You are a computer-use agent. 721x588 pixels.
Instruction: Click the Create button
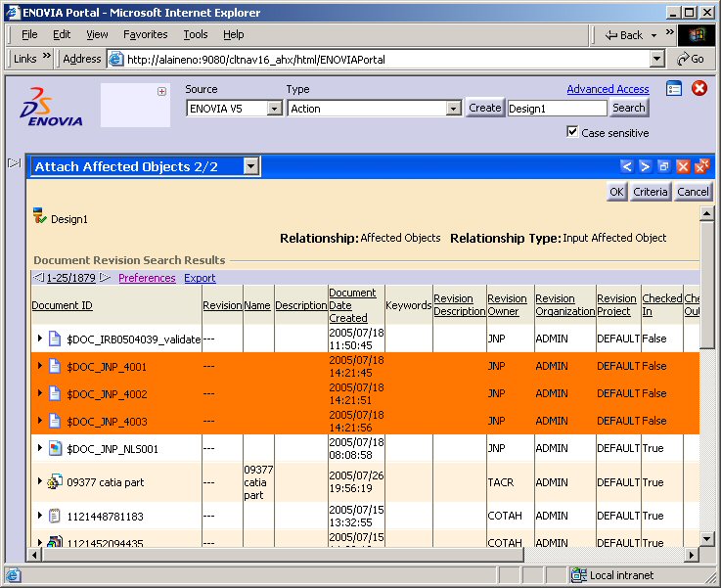(485, 108)
